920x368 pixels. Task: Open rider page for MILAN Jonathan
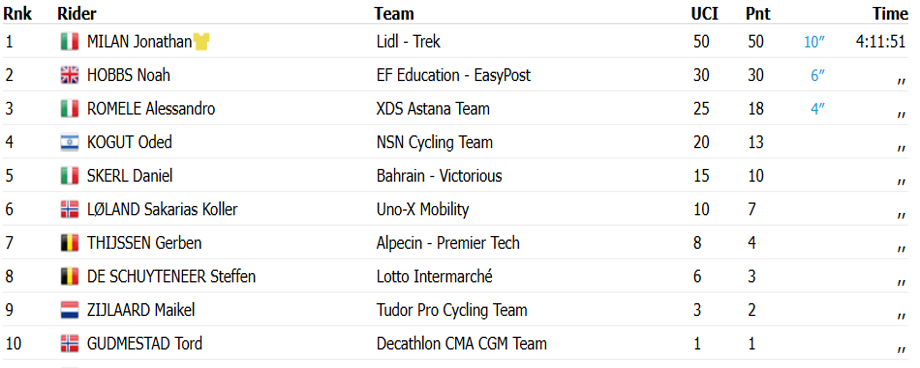(x=139, y=42)
